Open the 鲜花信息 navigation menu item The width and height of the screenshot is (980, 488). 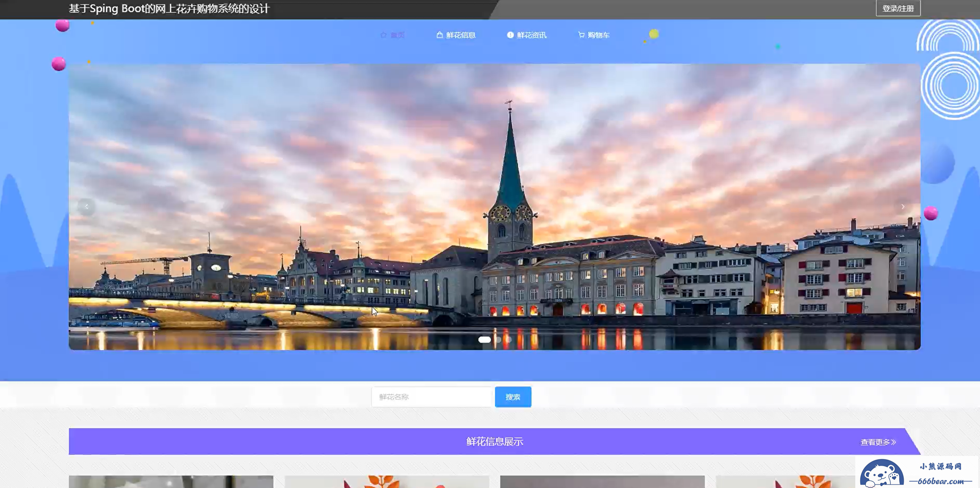(460, 35)
